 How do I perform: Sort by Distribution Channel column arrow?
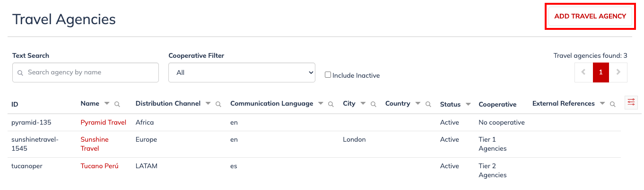coord(208,104)
